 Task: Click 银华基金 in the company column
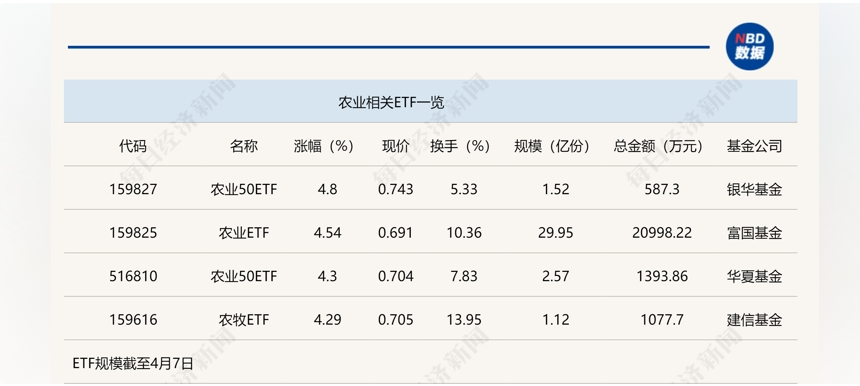(754, 189)
